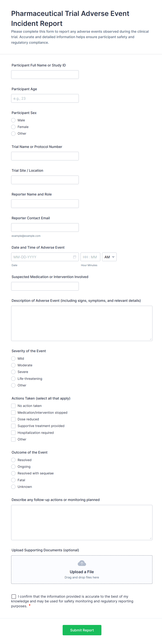This screenshot has width=162, height=644.
Task: Select Resolved with sequelae outcome
Action: [13, 473]
